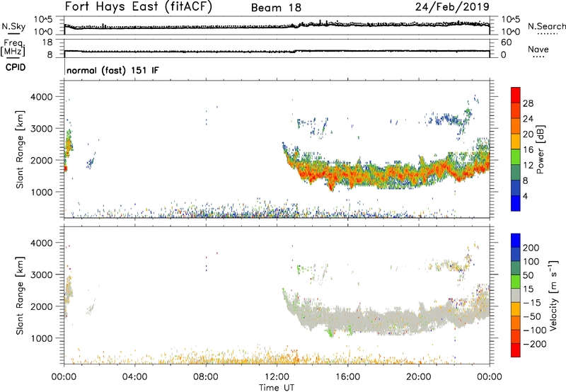Click the "Nave" legend label

pos(538,50)
